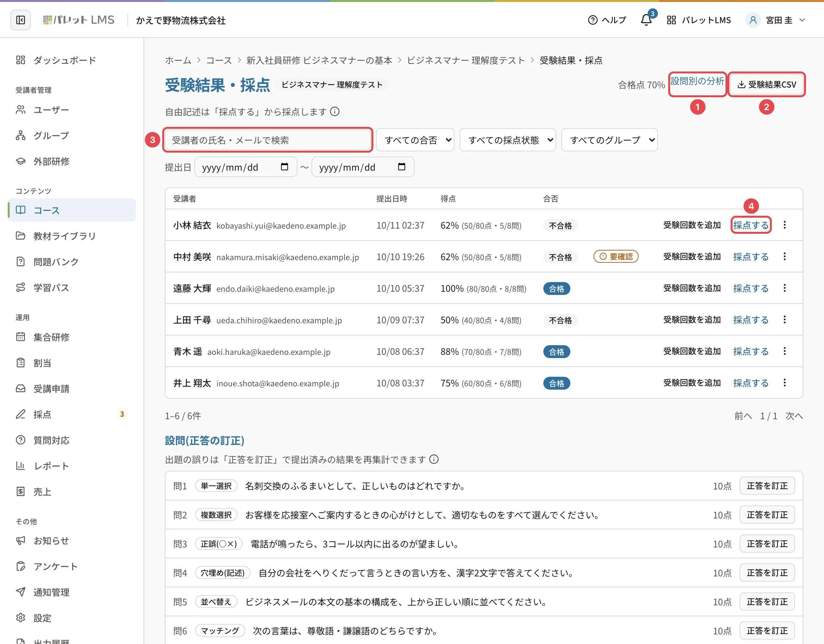Viewport: 824px width, 644px height.
Task: Open 教材ライブラリ in the sidebar
Action: click(x=72, y=236)
